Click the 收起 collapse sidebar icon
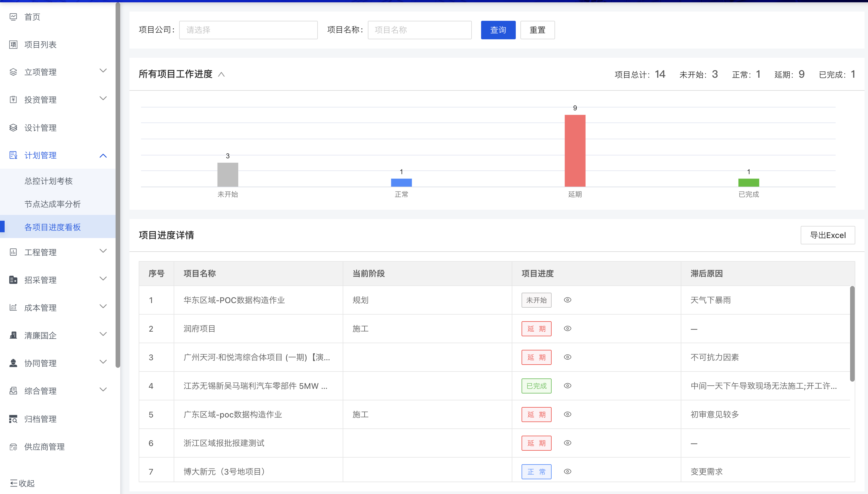Viewport: 868px width, 494px height. pos(14,483)
